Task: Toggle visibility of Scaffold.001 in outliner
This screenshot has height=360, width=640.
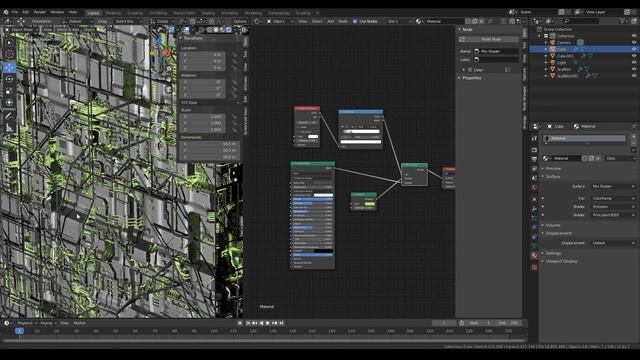Action: (x=634, y=76)
